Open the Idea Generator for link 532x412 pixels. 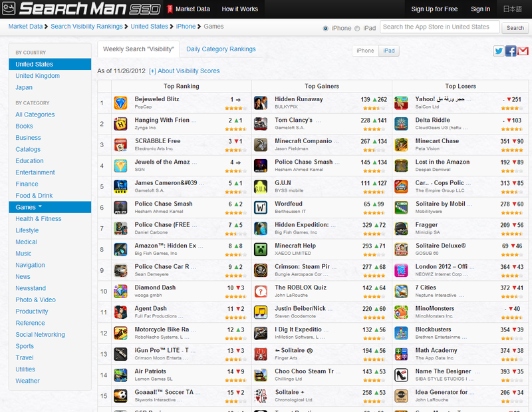point(442,392)
